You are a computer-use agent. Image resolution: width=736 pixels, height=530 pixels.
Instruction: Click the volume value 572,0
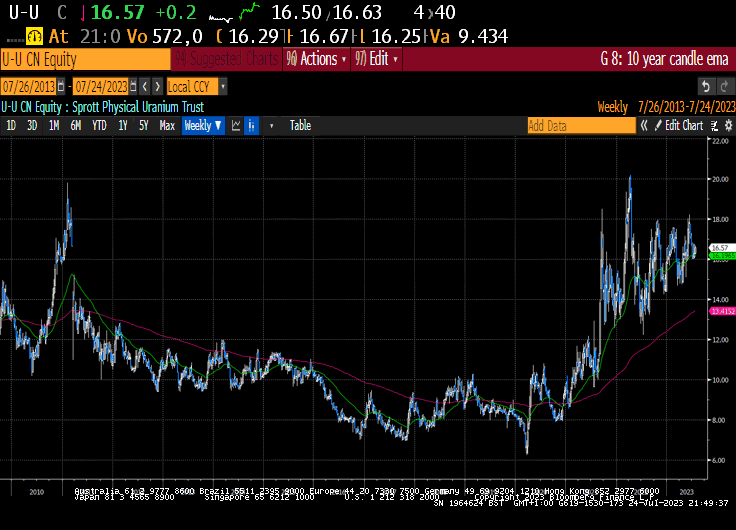coord(177,36)
